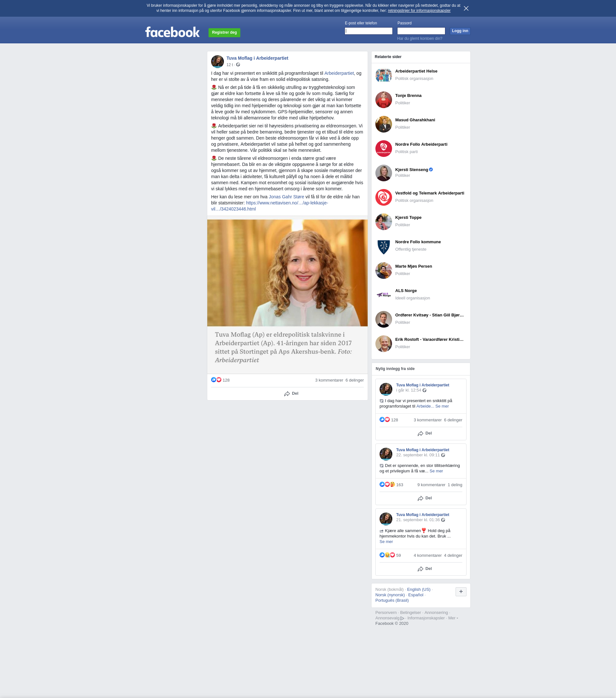This screenshot has width=616, height=698.
Task: Expand Se mer on the snikktitt post
Action: [x=442, y=406]
